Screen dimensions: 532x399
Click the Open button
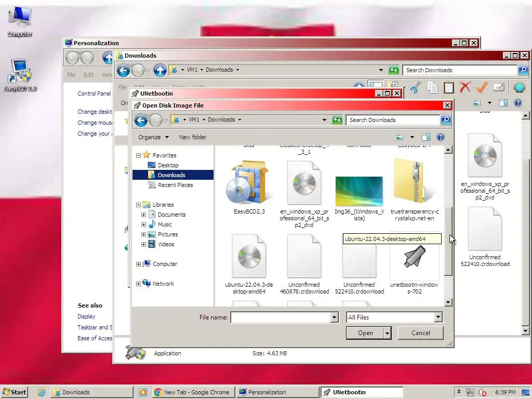[x=365, y=333]
